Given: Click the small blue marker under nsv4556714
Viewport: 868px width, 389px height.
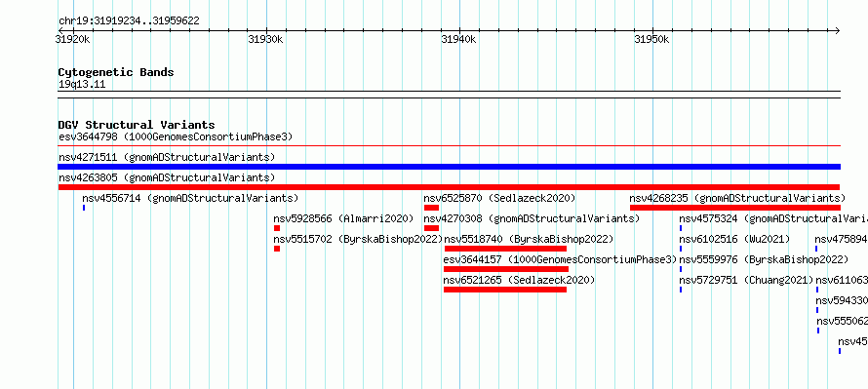Looking at the screenshot, I should tap(84, 208).
